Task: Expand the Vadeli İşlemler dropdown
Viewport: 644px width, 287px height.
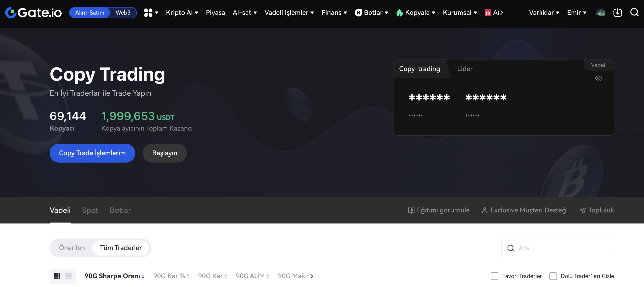Action: [x=289, y=12]
